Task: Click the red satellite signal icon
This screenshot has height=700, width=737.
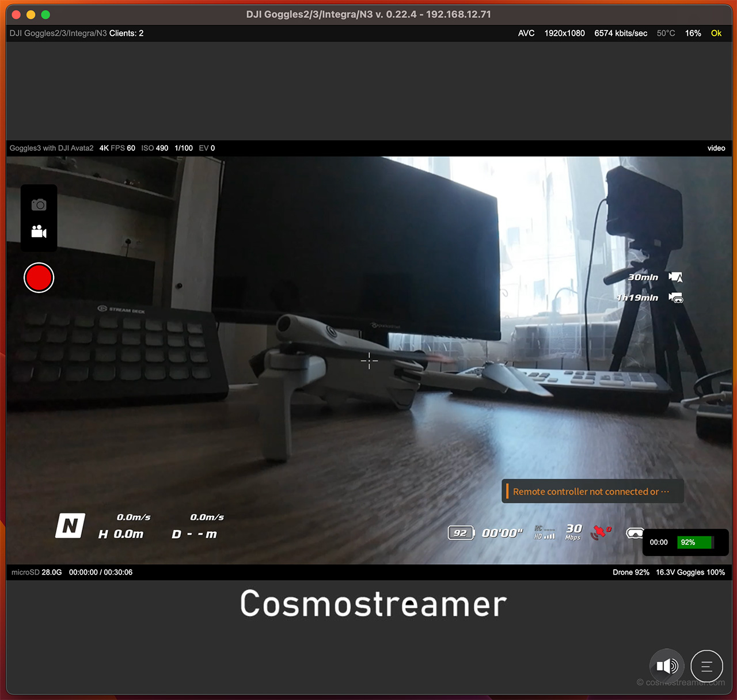Action: [x=601, y=532]
